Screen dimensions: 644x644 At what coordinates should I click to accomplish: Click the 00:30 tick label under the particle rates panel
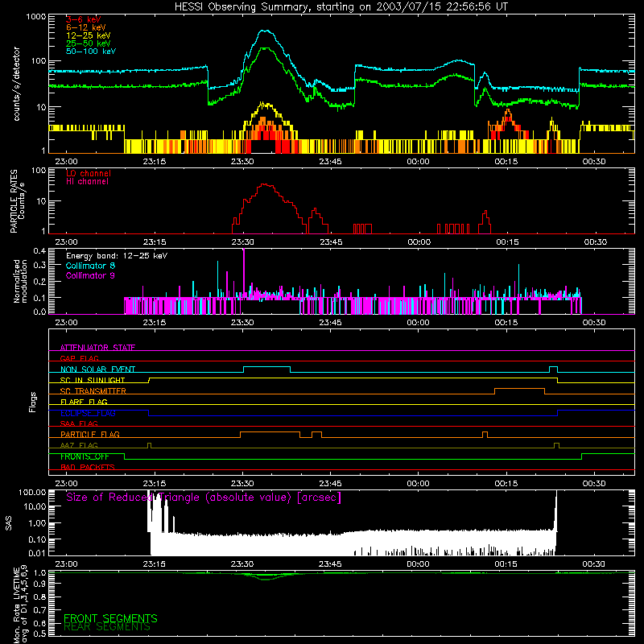(x=596, y=242)
